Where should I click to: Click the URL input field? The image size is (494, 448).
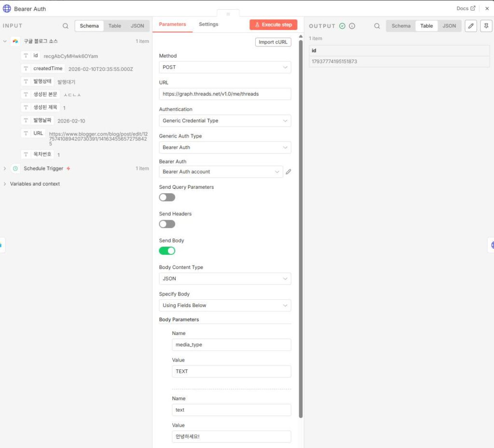tap(225, 94)
